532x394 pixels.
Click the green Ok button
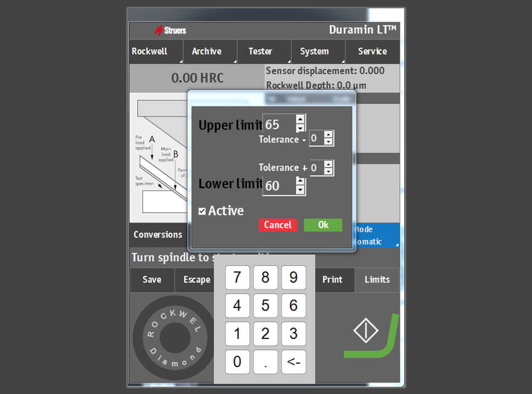pyautogui.click(x=323, y=225)
